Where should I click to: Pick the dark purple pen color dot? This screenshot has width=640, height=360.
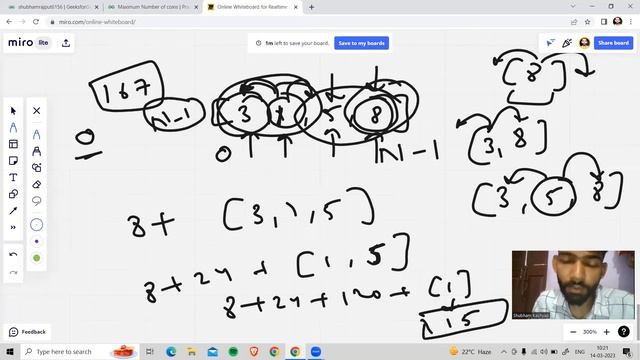click(36, 242)
